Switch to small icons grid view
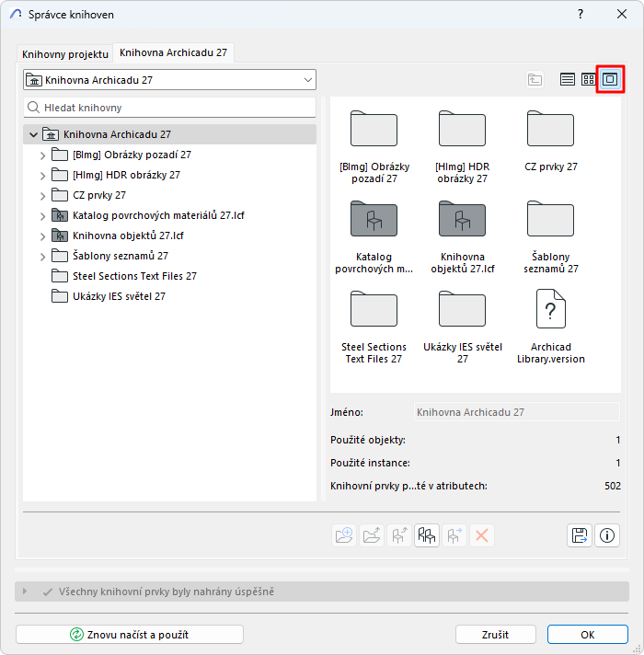The image size is (644, 655). click(589, 79)
